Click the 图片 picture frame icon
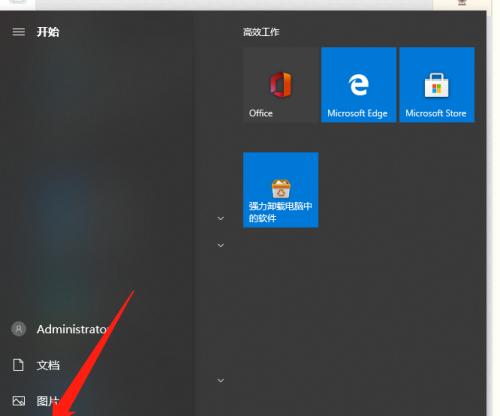This screenshot has height=416, width=500. [x=19, y=401]
